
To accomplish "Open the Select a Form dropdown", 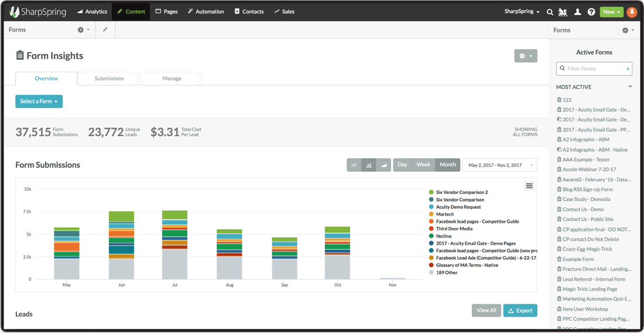I will (39, 101).
